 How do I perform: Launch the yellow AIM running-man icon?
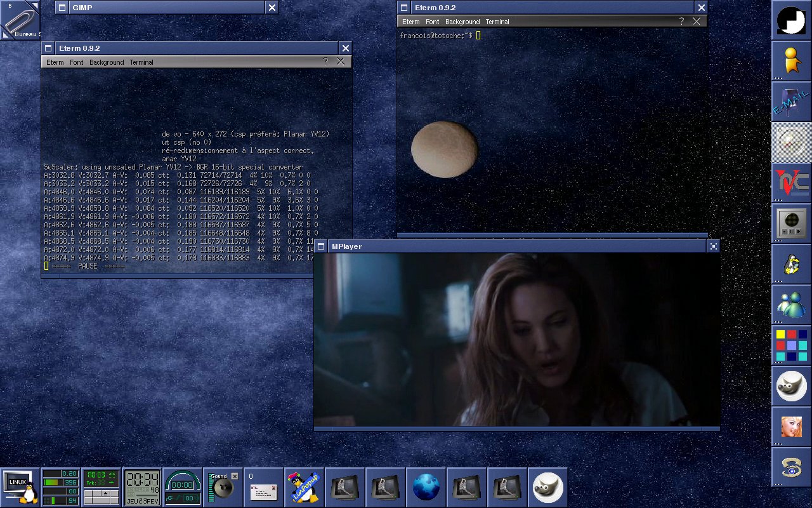(x=791, y=61)
